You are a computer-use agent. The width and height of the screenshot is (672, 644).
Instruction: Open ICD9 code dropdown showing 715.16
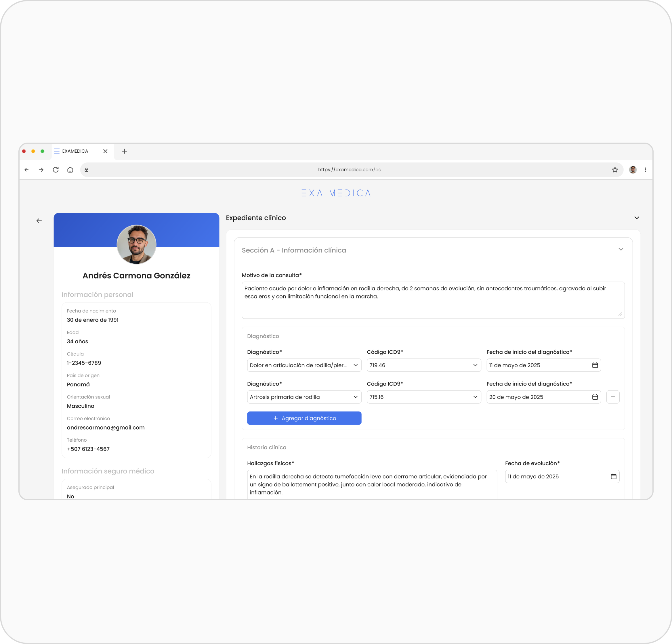424,397
